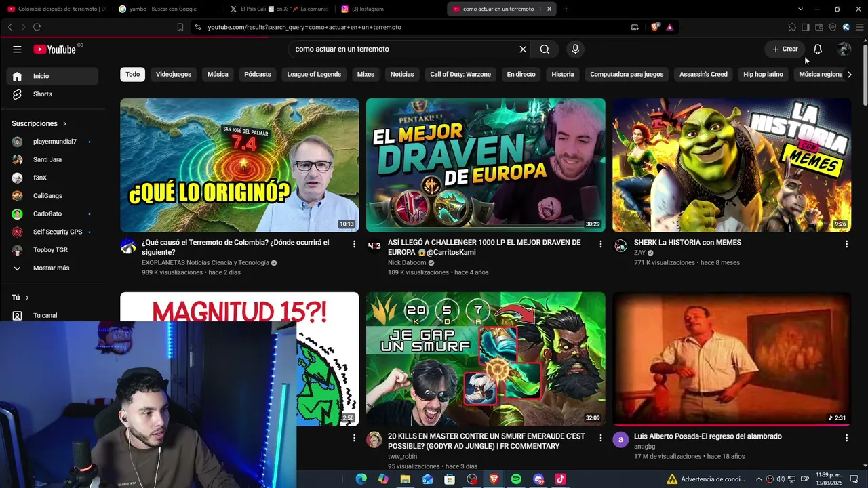Show hidden system tray icons
Viewport: 868px width, 488px height.
(759, 479)
